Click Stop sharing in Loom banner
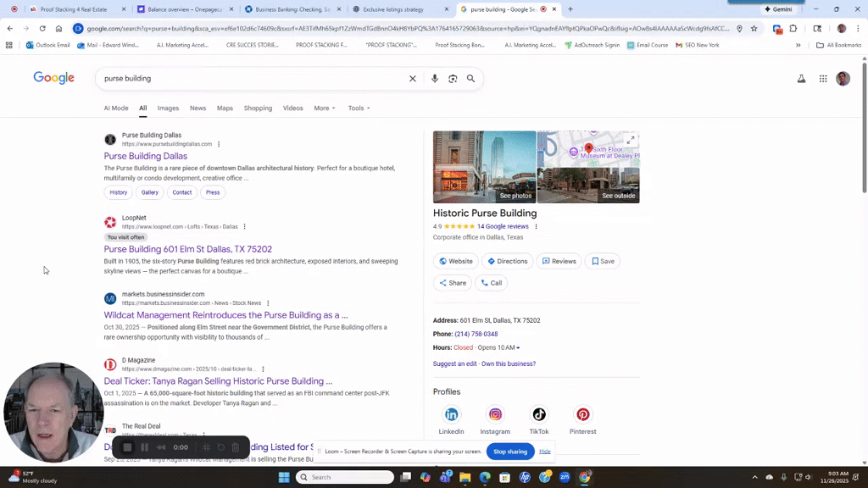Image resolution: width=868 pixels, height=488 pixels. [509, 452]
